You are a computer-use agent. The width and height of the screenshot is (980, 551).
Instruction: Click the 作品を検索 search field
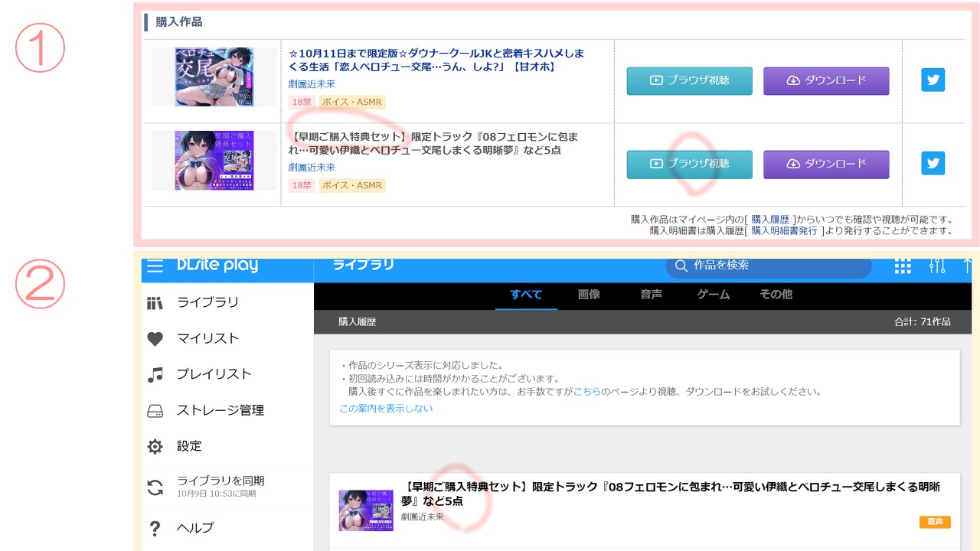769,266
